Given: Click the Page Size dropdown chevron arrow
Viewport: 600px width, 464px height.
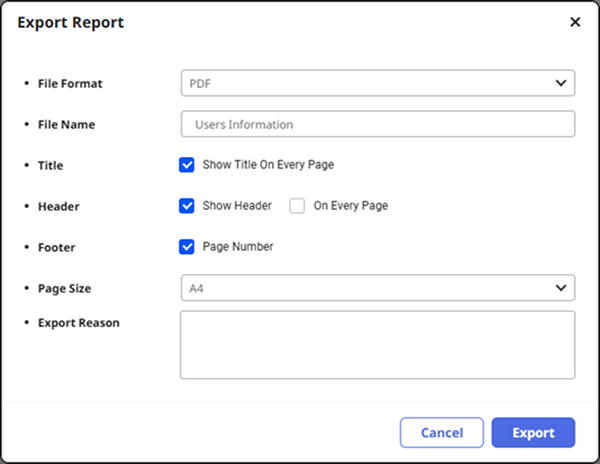Looking at the screenshot, I should 560,288.
